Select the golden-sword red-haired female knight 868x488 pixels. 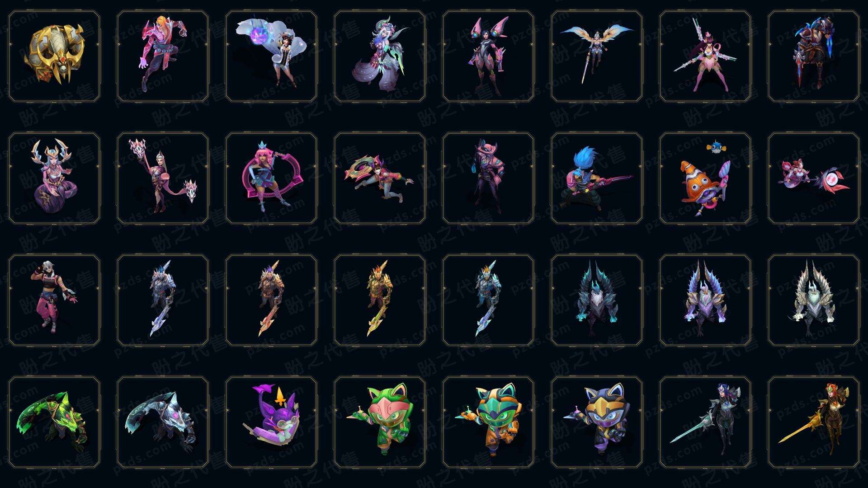point(814,422)
